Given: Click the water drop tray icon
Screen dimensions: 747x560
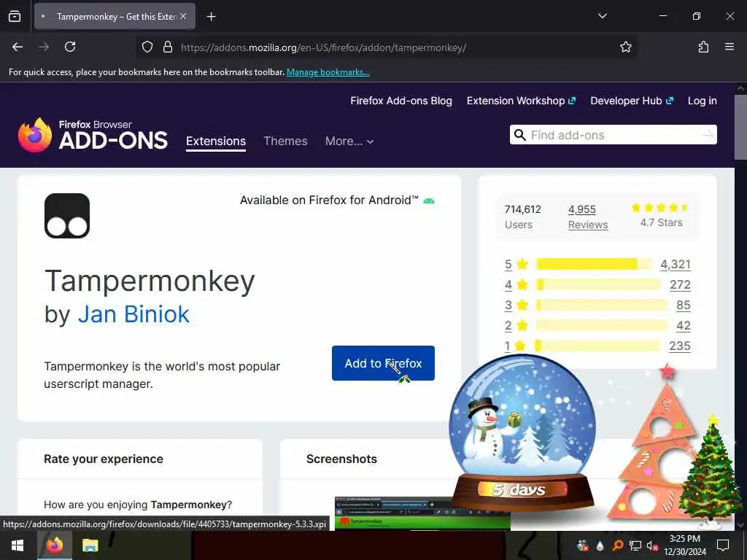Looking at the screenshot, I should click(x=600, y=546).
